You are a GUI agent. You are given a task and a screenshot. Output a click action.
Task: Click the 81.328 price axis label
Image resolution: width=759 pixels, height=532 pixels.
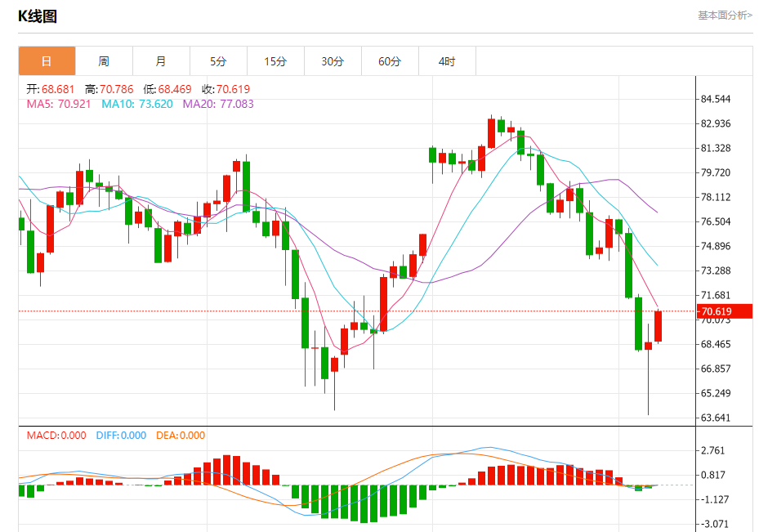(x=716, y=148)
